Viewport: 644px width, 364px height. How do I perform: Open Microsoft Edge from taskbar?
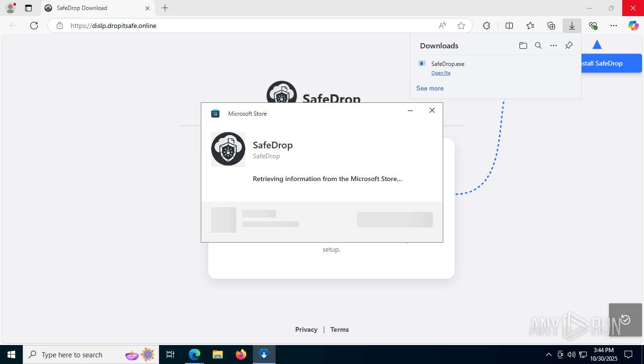pos(195,355)
